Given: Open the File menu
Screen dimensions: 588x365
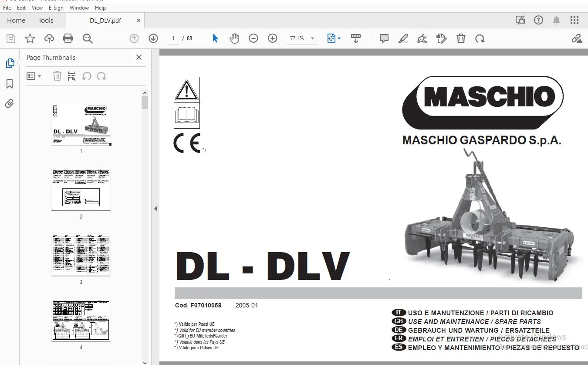Looking at the screenshot, I should pyautogui.click(x=7, y=8).
